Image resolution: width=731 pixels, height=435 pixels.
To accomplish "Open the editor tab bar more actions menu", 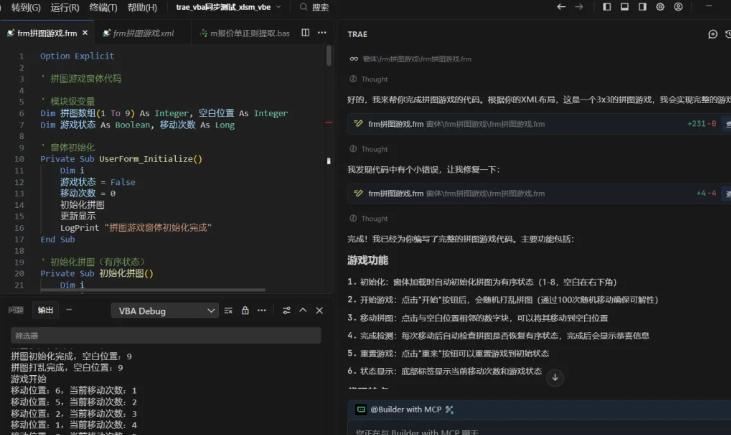I will click(322, 33).
